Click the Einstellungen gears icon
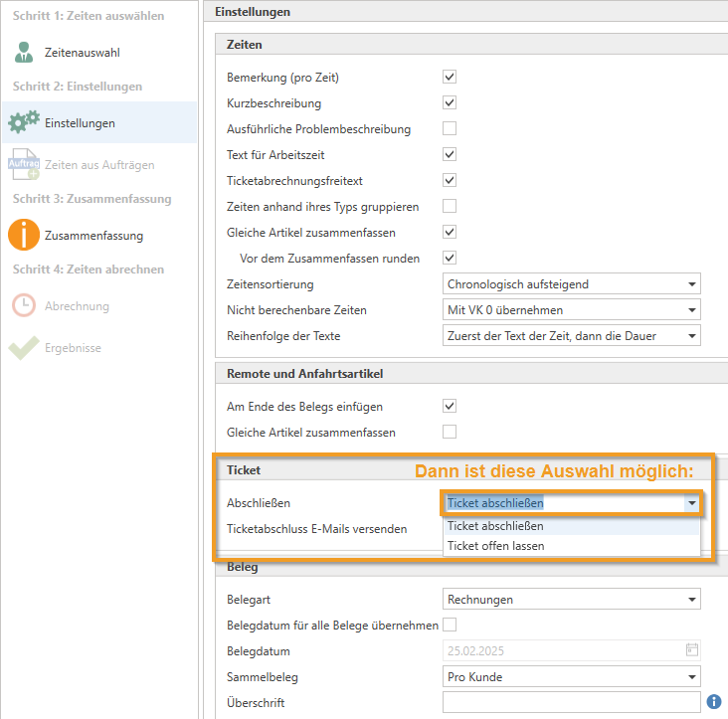Image resolution: width=728 pixels, height=719 pixels. coord(24,123)
